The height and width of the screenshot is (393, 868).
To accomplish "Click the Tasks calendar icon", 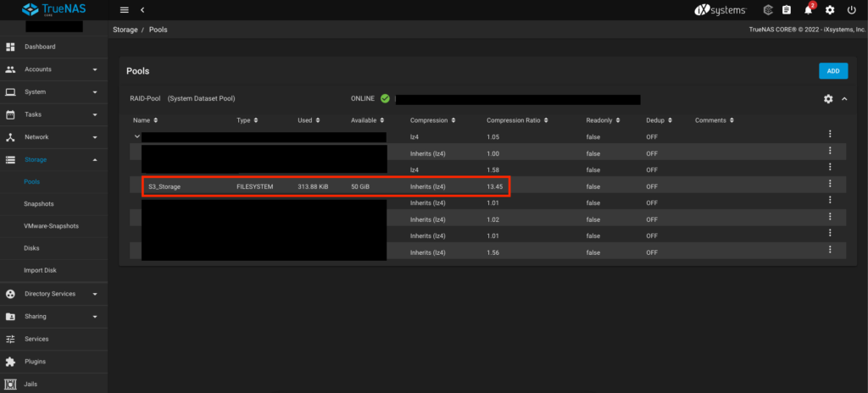I will point(10,114).
